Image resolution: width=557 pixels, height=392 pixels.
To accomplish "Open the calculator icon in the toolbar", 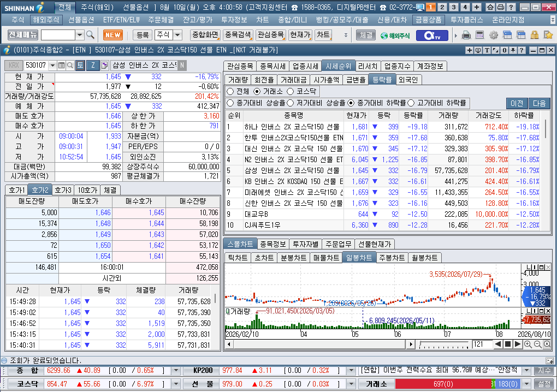I will point(479,35).
